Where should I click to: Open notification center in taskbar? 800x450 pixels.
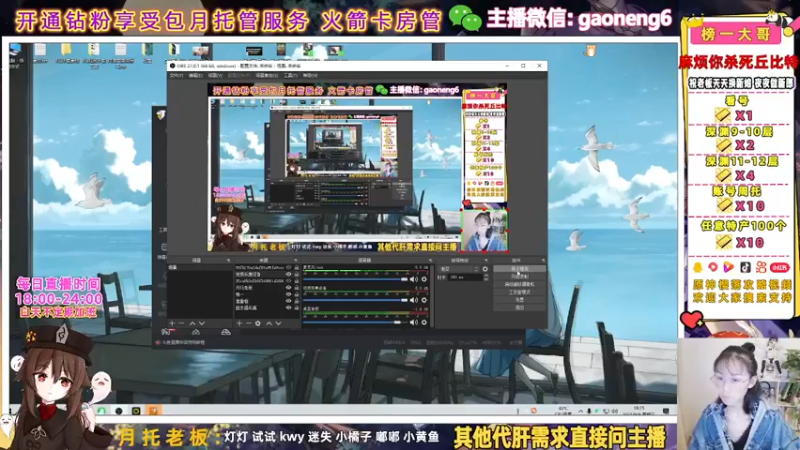pos(666,411)
